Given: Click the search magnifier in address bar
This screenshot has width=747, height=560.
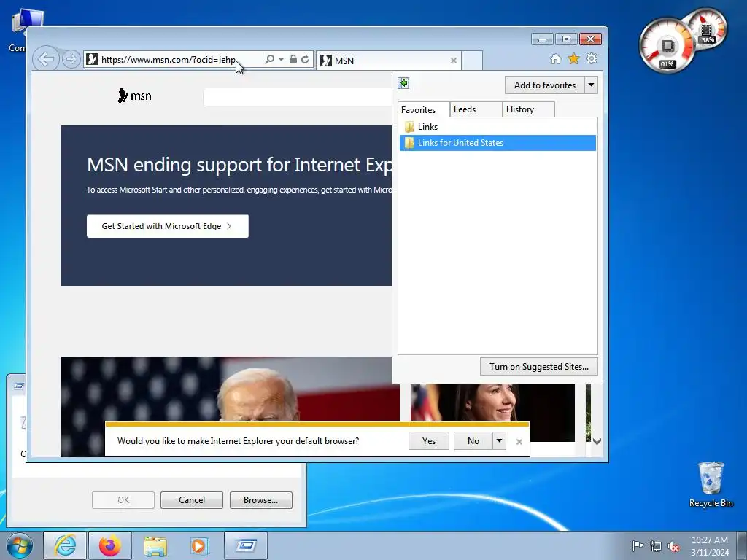Looking at the screenshot, I should tap(270, 59).
